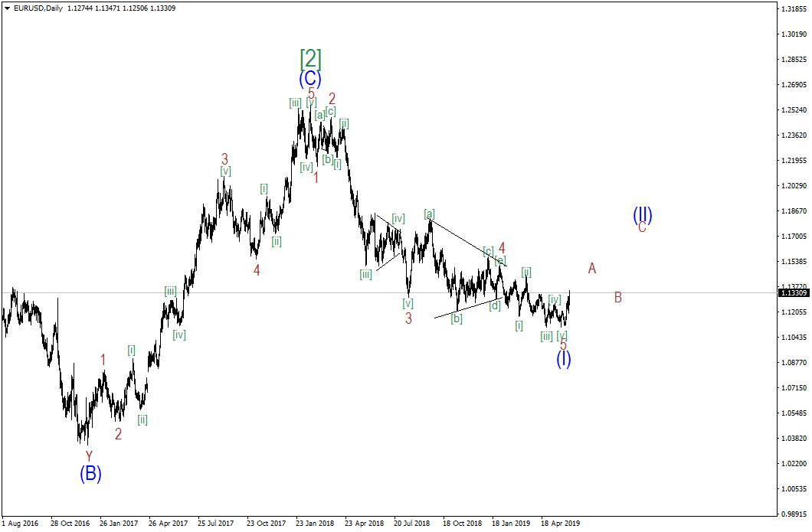Click price axis label 1.28525
This screenshot has height=532, width=812.
click(794, 60)
